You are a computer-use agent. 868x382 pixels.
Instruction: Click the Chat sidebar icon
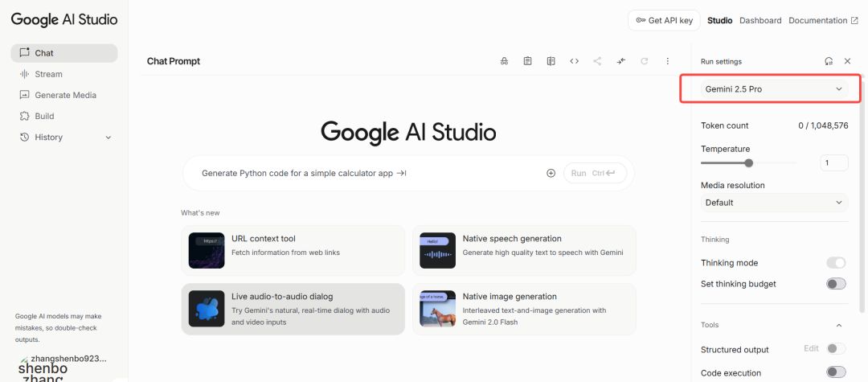point(24,52)
